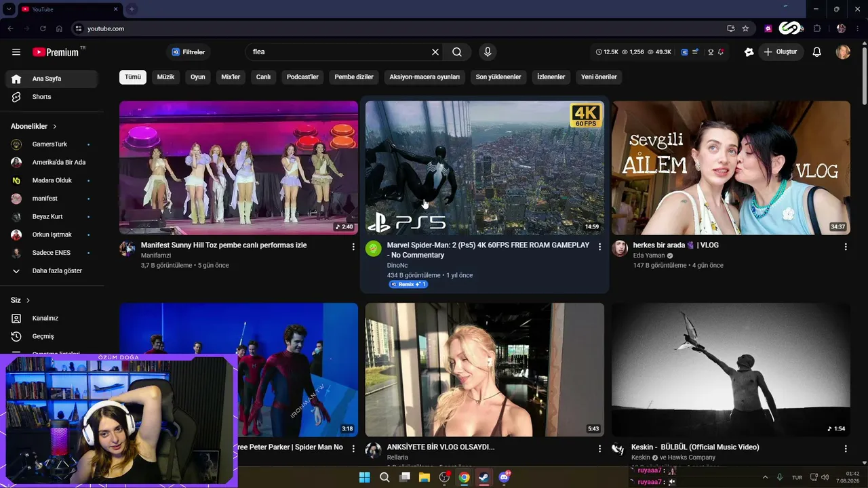Open Ana Sayfa in the sidebar

pyautogui.click(x=52, y=79)
